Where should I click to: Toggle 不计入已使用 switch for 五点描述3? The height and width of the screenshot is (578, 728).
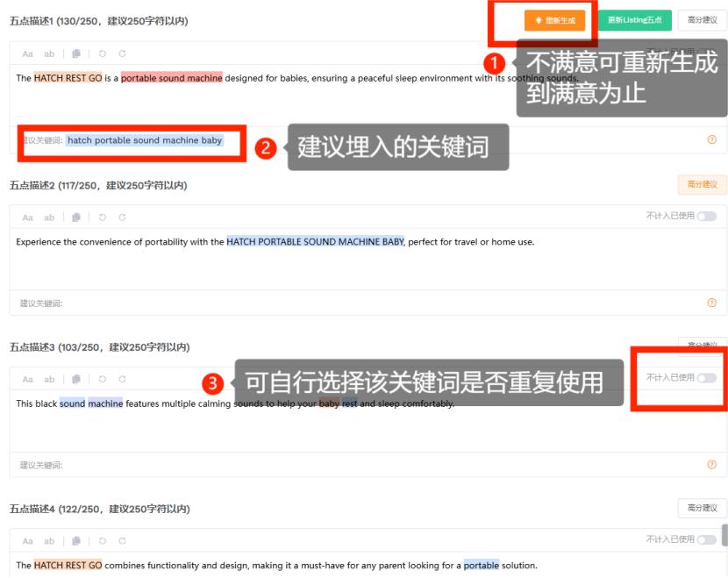[707, 378]
